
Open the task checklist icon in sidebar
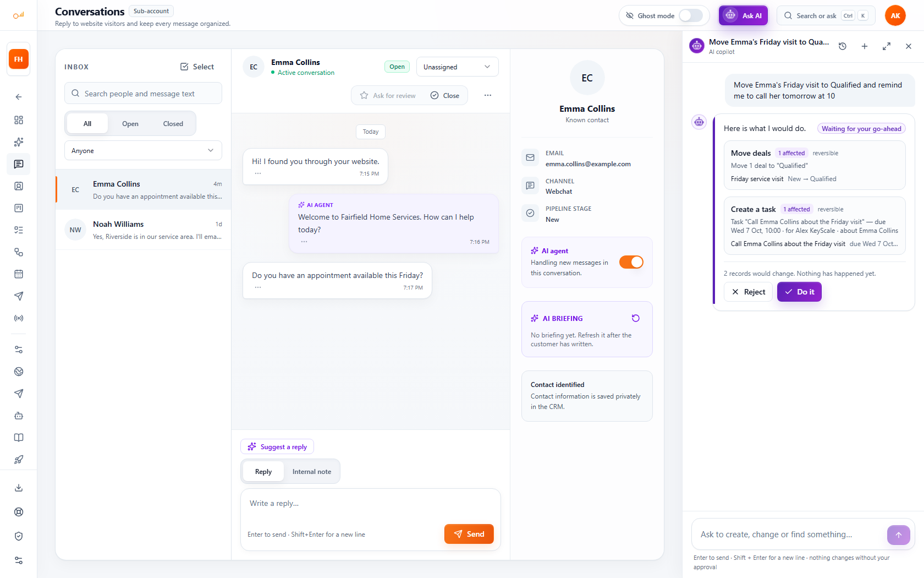click(19, 230)
